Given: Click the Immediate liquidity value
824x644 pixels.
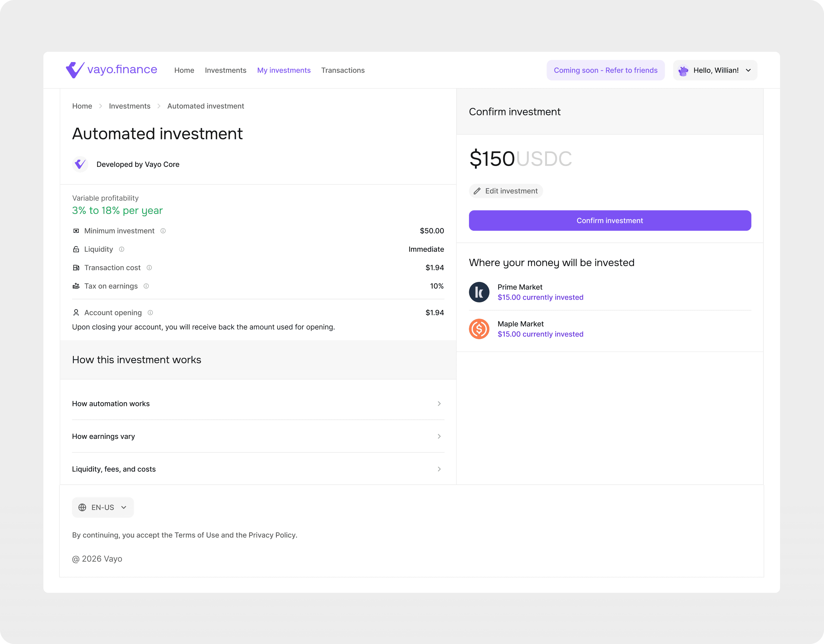Looking at the screenshot, I should coord(426,249).
